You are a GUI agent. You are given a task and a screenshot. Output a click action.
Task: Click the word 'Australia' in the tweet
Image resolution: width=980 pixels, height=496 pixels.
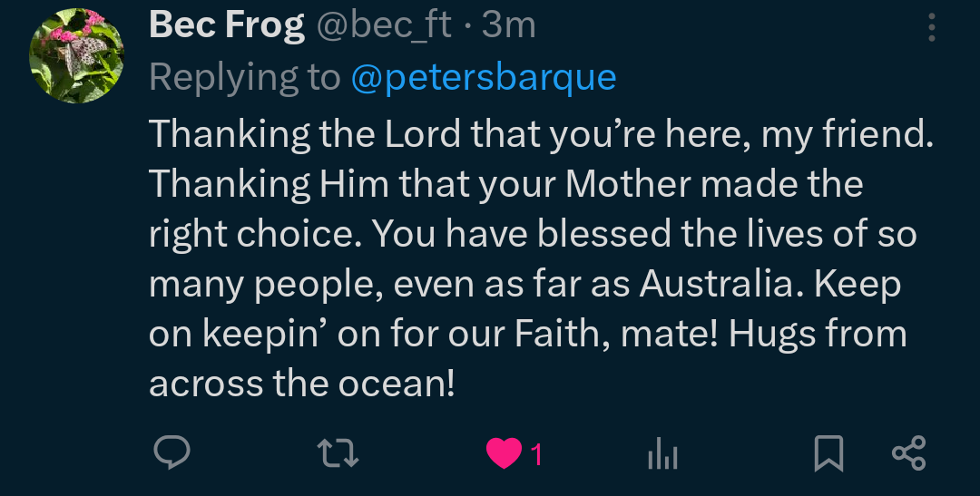point(717,284)
